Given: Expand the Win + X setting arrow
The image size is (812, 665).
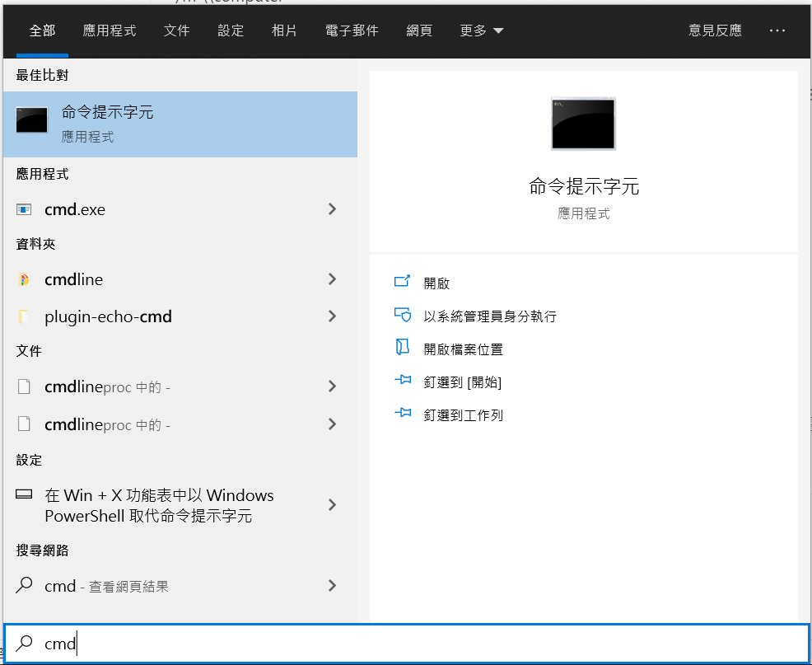Looking at the screenshot, I should click(x=333, y=505).
